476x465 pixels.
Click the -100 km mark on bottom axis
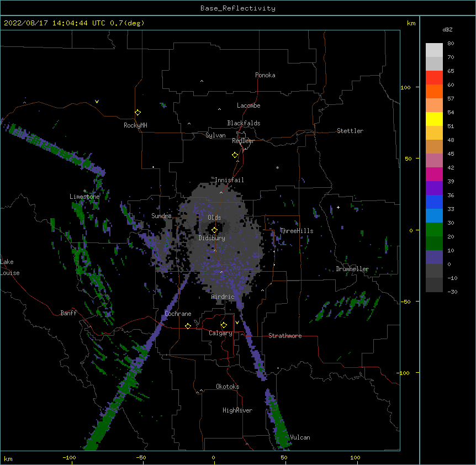pos(69,457)
